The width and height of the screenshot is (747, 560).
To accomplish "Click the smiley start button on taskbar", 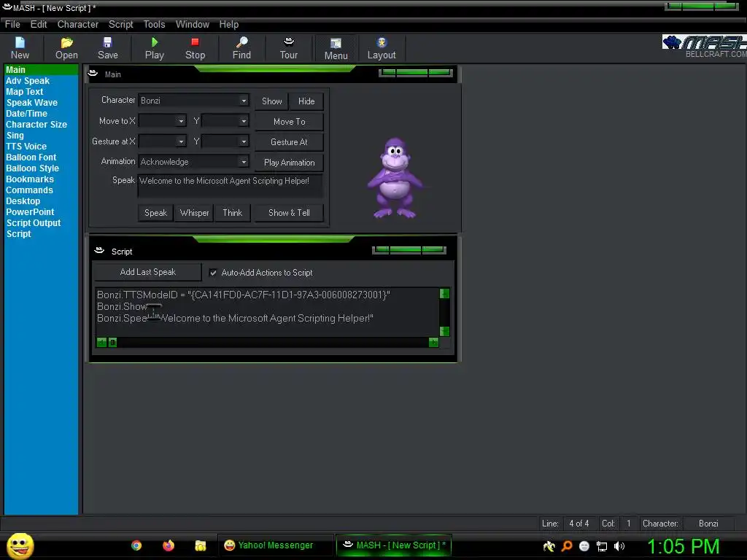I will (x=20, y=545).
